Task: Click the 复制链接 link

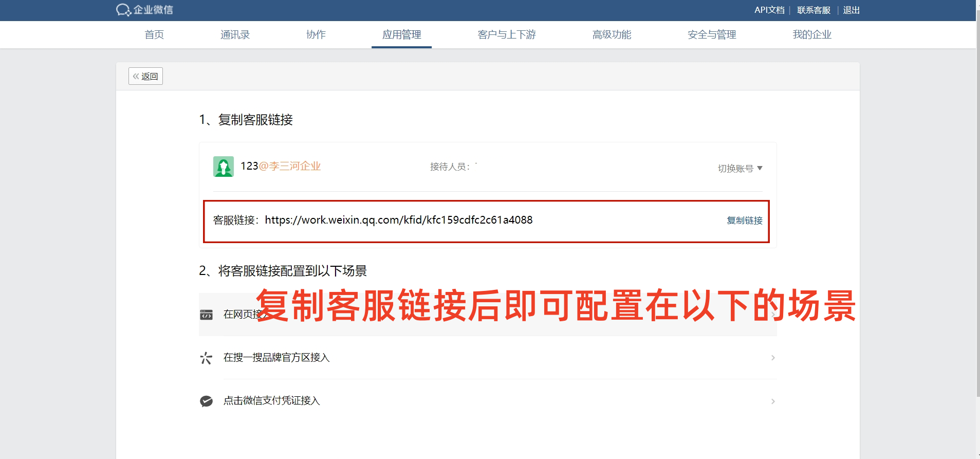Action: pyautogui.click(x=744, y=221)
